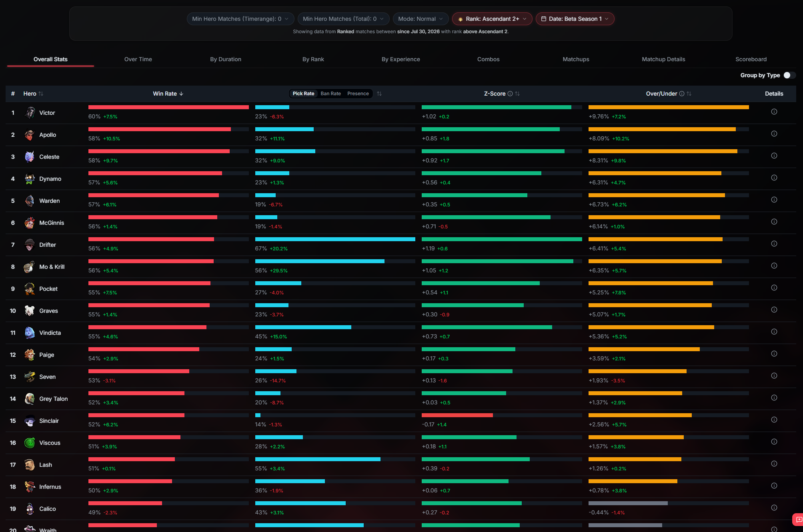
Task: Sort by Hero name arrows icon
Action: (x=41, y=94)
